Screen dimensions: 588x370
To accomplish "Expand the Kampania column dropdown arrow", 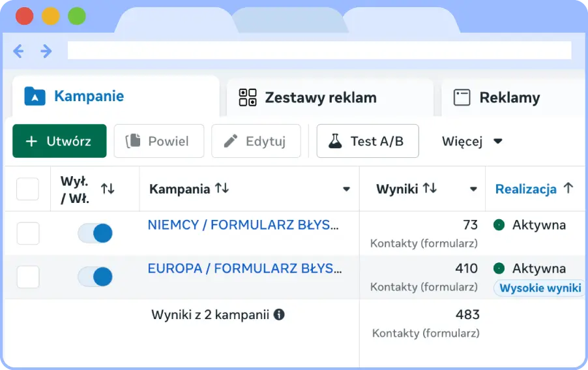I will [347, 190].
